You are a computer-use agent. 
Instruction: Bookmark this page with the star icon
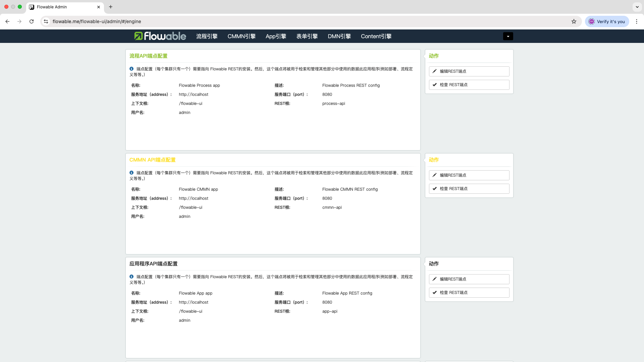tap(574, 21)
